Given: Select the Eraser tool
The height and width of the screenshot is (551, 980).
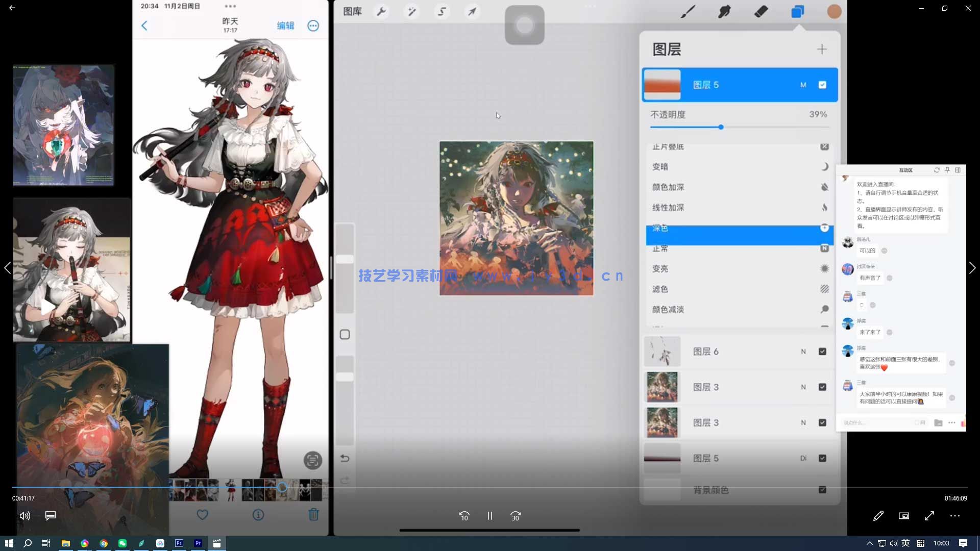Looking at the screenshot, I should click(761, 11).
